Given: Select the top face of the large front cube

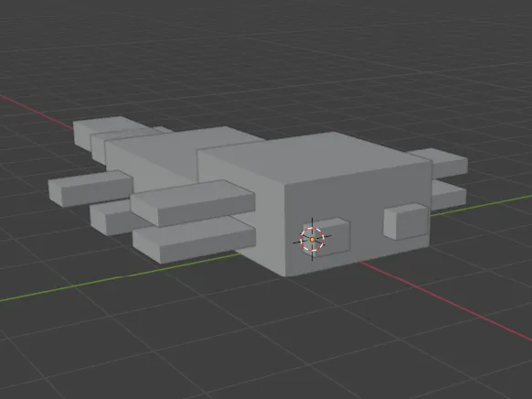Looking at the screenshot, I should [x=315, y=157].
